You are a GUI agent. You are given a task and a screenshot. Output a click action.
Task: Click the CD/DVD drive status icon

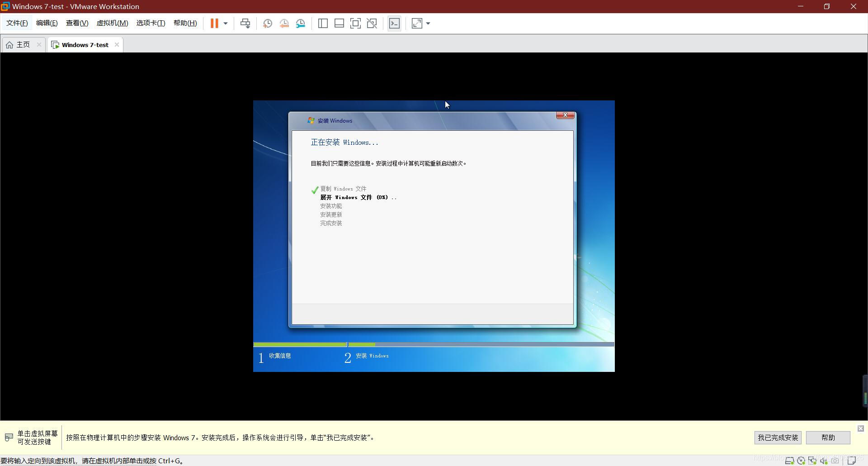coord(801,461)
